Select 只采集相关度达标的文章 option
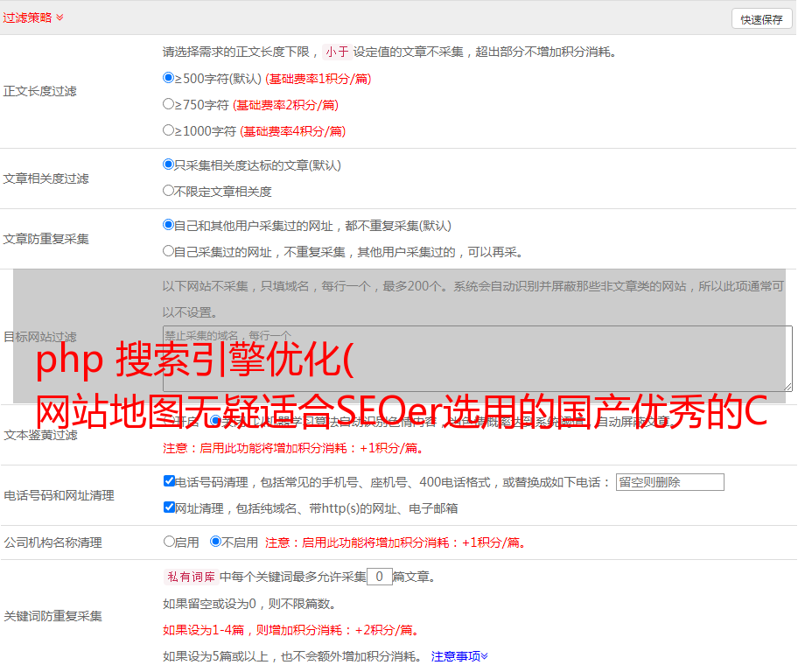Viewport: 798px width, 672px height. pos(169,164)
